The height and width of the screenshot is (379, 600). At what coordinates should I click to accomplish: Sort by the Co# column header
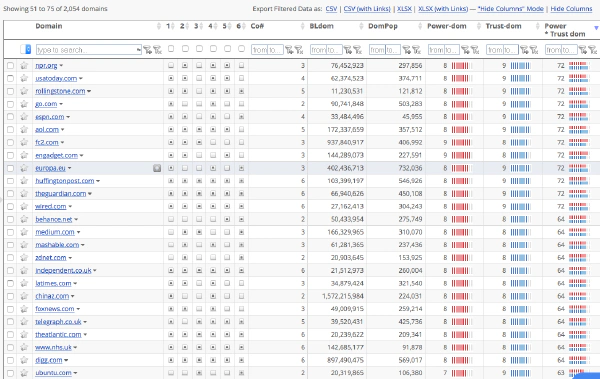(x=257, y=26)
